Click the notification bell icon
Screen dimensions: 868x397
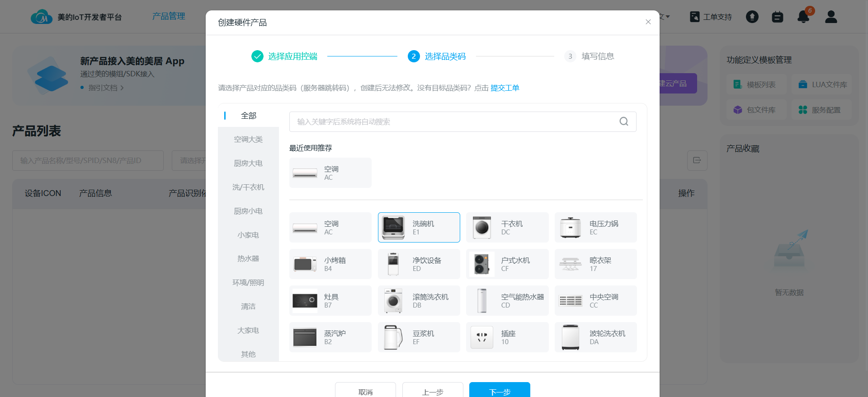[x=803, y=17]
